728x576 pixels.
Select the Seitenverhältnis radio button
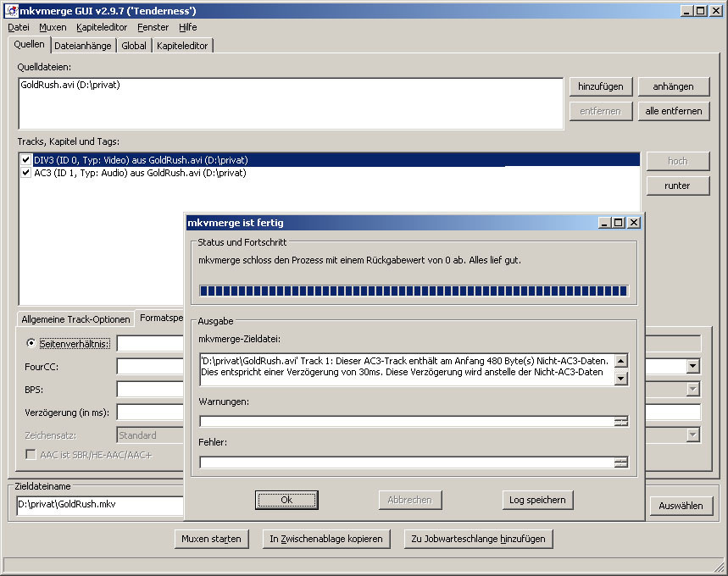pos(31,343)
